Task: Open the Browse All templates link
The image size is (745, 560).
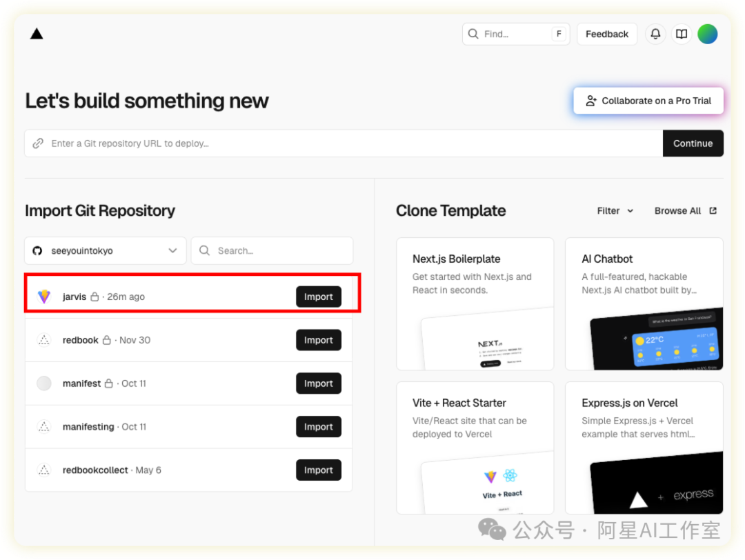Action: [685, 210]
